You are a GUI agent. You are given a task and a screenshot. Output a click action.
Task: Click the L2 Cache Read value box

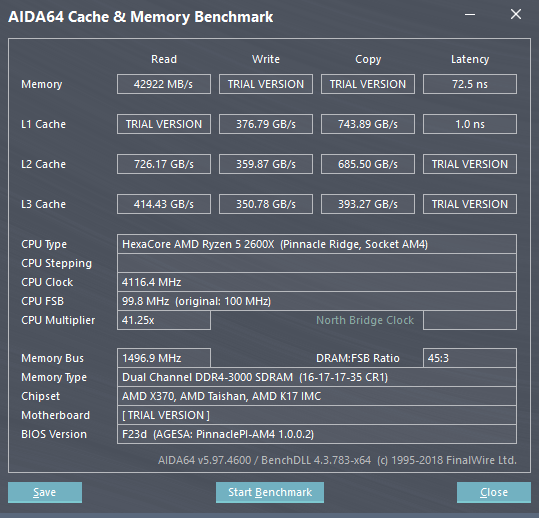164,164
